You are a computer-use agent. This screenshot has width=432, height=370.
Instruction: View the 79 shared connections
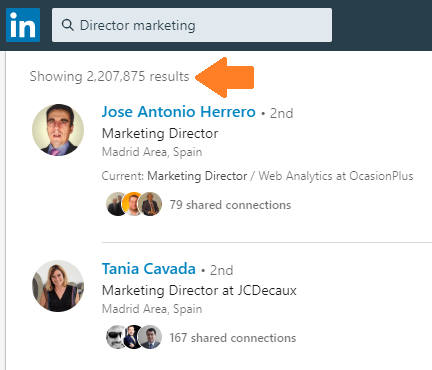coord(230,205)
